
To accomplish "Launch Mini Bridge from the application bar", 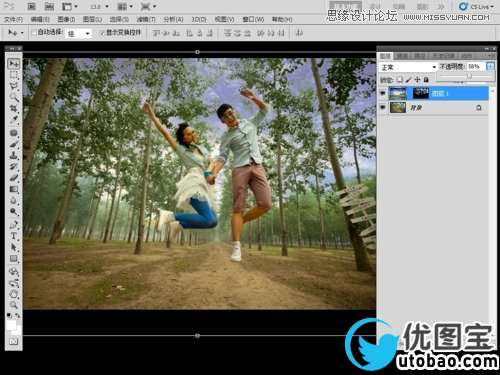I will [49, 6].
